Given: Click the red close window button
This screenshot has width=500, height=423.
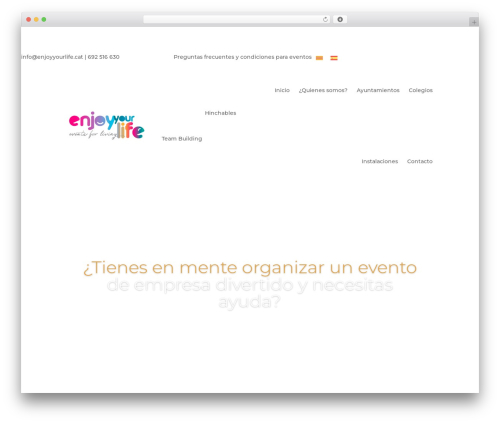Looking at the screenshot, I should point(29,20).
